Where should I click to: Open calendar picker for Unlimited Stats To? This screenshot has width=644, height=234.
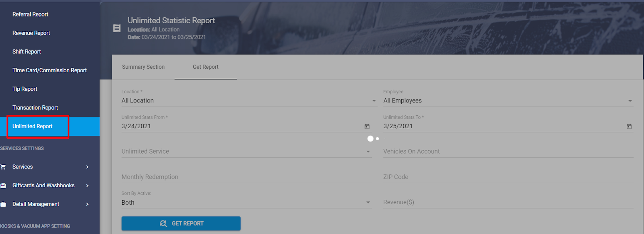click(629, 127)
